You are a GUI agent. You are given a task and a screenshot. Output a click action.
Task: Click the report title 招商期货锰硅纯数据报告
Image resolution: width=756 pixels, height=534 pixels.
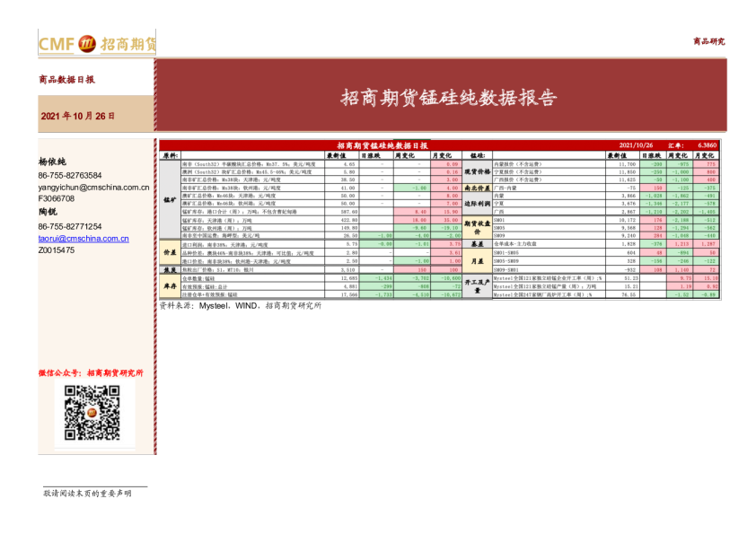coord(448,98)
